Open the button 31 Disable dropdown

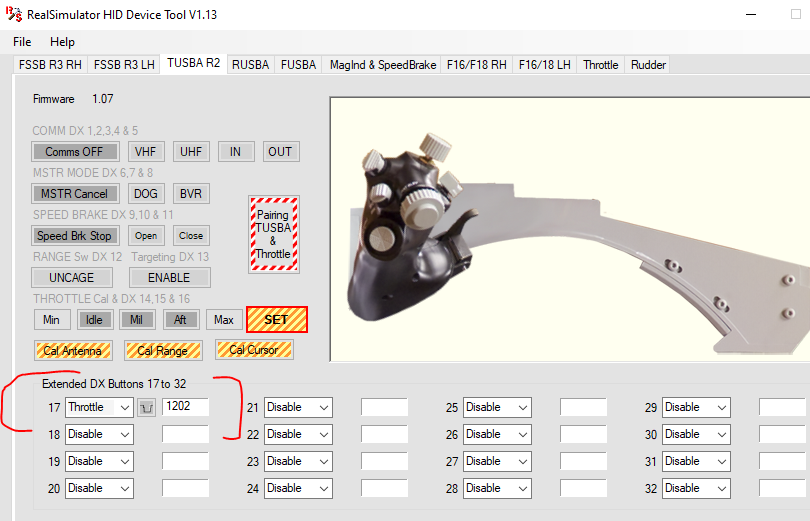696,461
